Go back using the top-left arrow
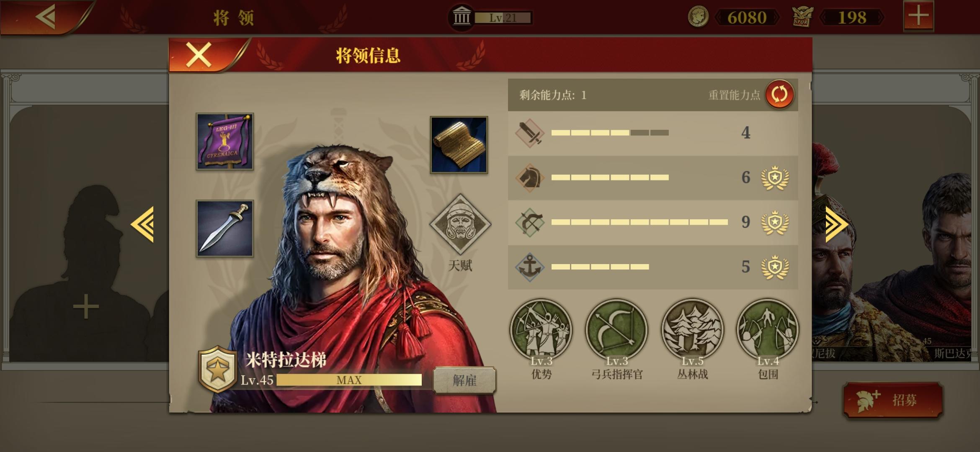Viewport: 980px width, 452px height. [x=46, y=17]
